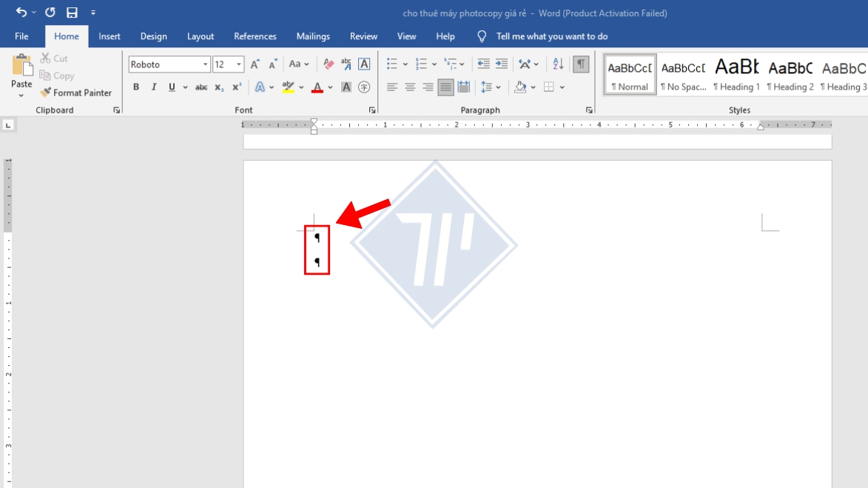Image resolution: width=868 pixels, height=488 pixels.
Task: Apply strikethrough to text
Action: pos(201,87)
